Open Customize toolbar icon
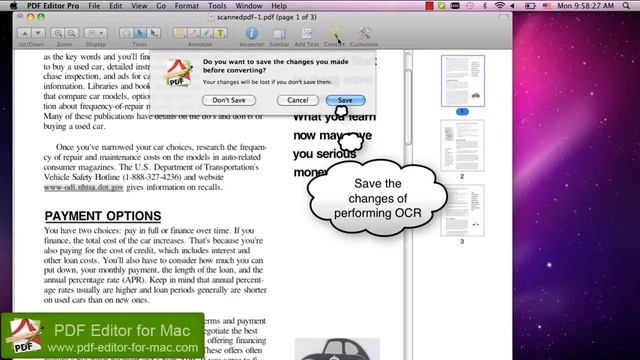Image resolution: width=640 pixels, height=360 pixels. (364, 33)
